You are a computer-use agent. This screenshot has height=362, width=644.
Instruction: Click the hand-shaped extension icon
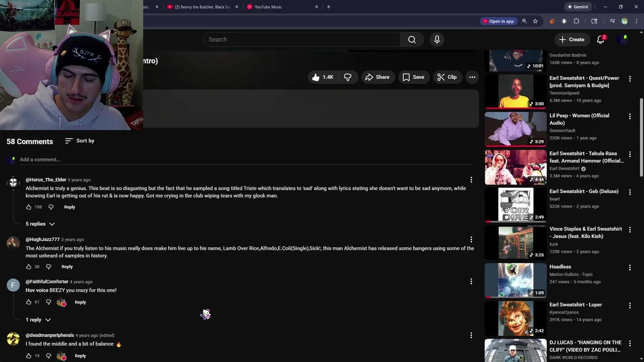pyautogui.click(x=564, y=21)
